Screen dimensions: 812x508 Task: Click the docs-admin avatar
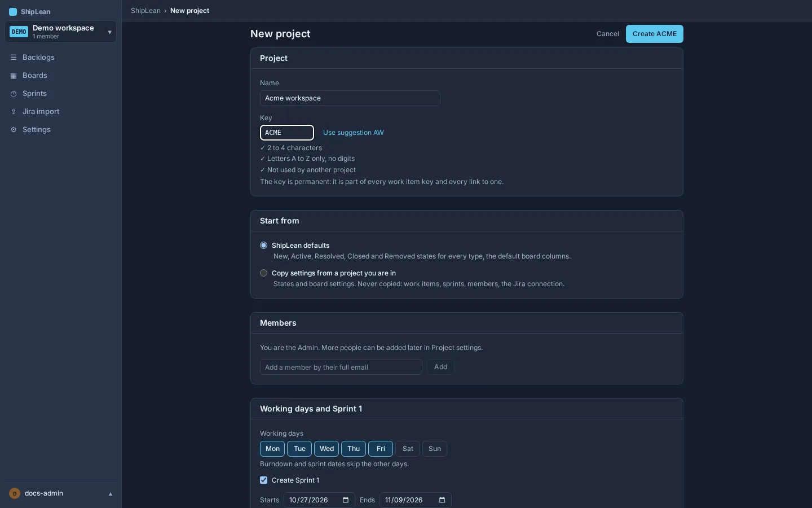coord(15,493)
